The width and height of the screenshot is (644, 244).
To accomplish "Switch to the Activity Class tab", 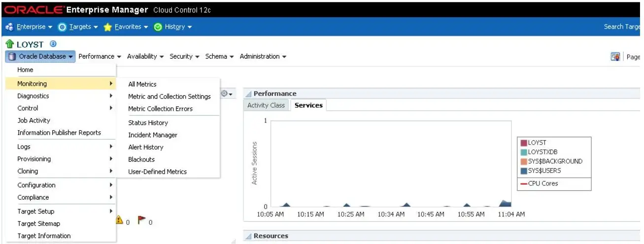I will 266,105.
